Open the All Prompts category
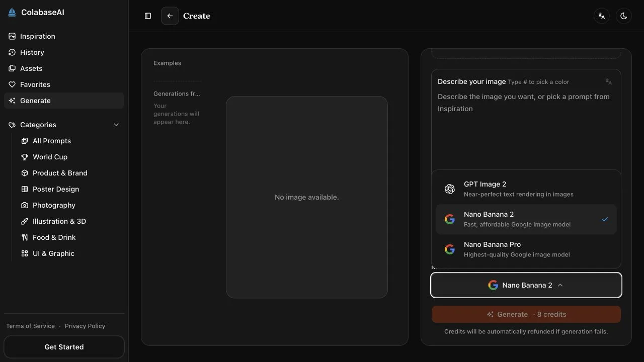This screenshot has width=644, height=362. coord(70,141)
